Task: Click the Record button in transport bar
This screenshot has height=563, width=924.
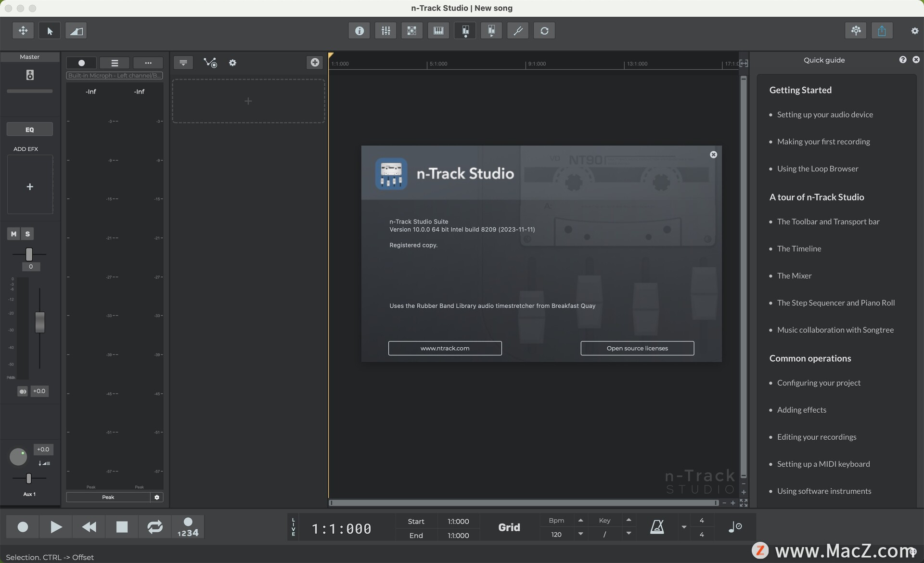Action: click(x=22, y=527)
